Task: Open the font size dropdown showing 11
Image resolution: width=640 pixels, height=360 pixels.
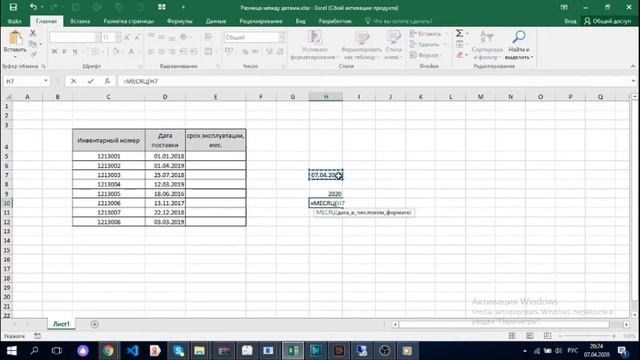Action: pos(118,37)
